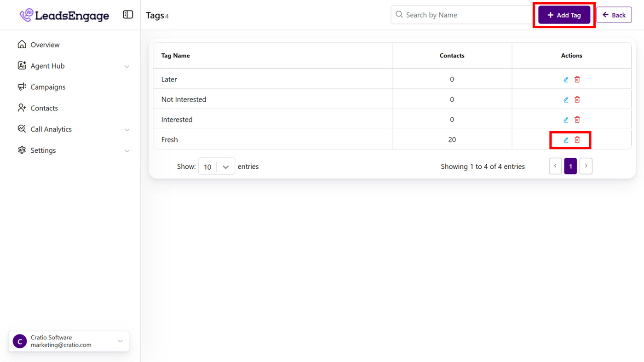Edit the Interested tag
Viewport: 644px width, 362px height.
[x=566, y=120]
